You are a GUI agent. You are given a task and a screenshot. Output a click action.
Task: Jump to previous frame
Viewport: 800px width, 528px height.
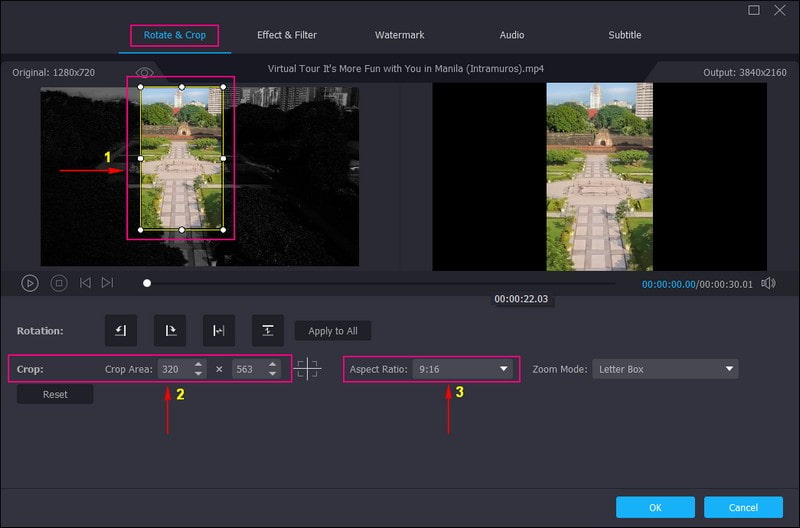[x=85, y=284]
